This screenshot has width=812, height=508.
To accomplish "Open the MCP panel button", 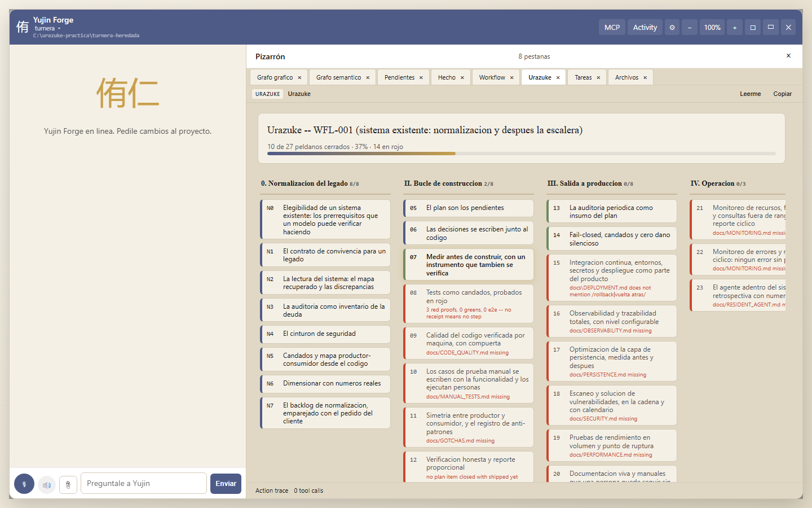I will click(x=612, y=27).
